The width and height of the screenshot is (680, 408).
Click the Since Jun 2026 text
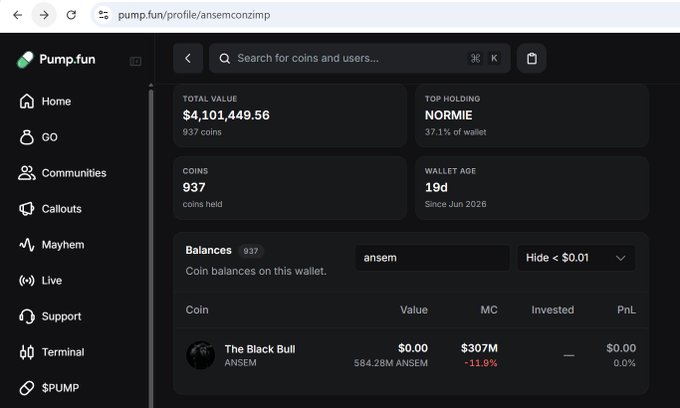(455, 204)
